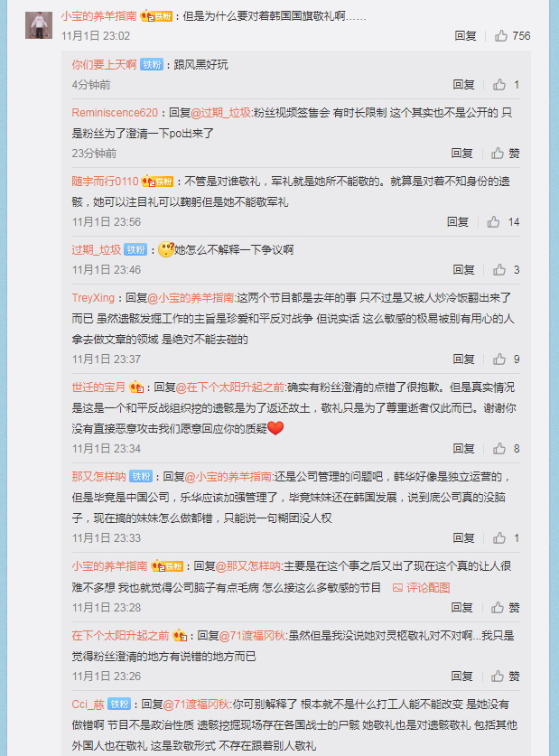Open 小宝的养羊指南's avatar thumbnail

(39, 25)
